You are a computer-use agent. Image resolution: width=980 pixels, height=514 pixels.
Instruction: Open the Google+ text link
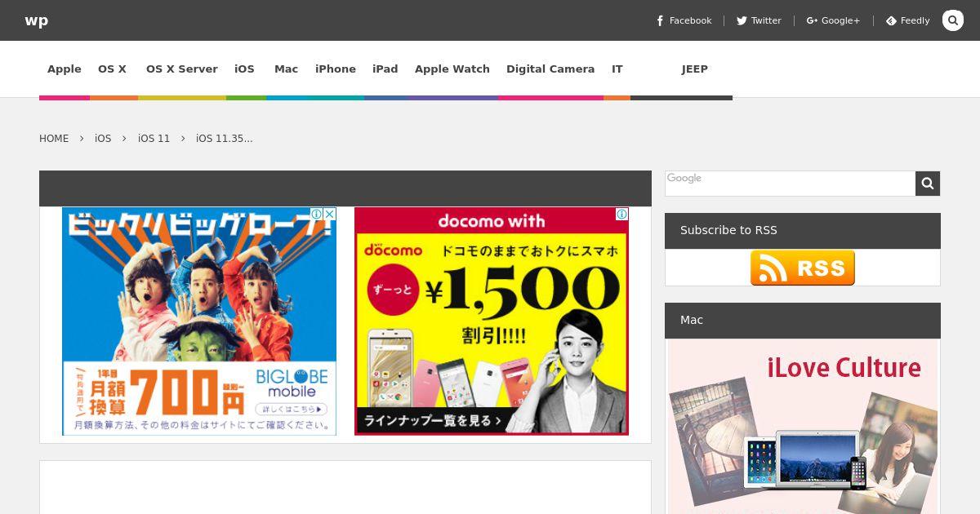click(840, 20)
